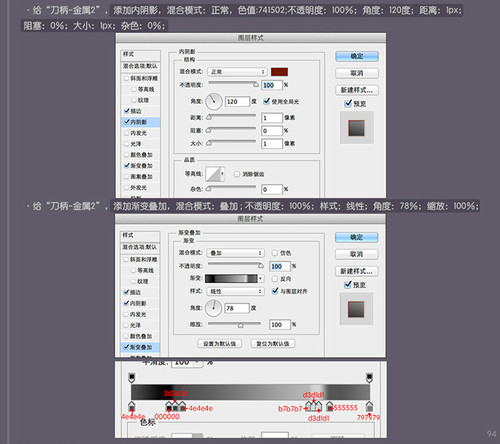
Task: Open the 等高线 contour thumbnail in Inner Shadow dialog
Action: (x=213, y=174)
